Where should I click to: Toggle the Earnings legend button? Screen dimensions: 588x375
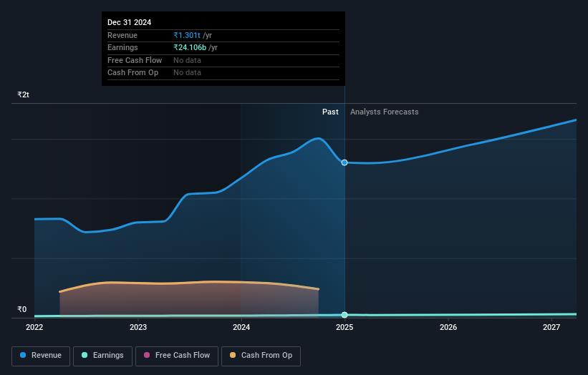(102, 356)
